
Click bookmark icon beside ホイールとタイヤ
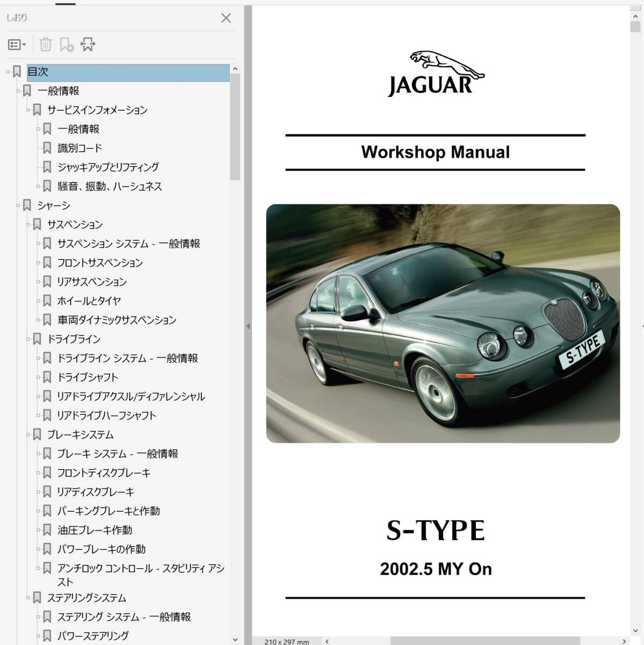click(47, 301)
